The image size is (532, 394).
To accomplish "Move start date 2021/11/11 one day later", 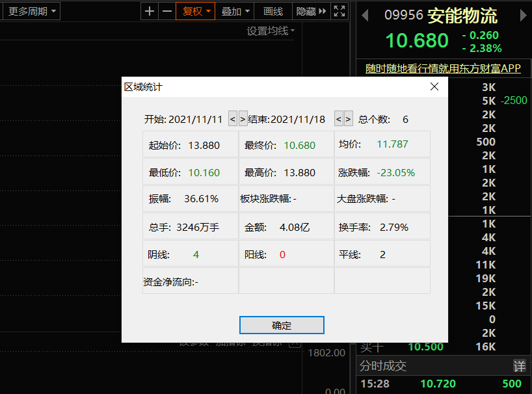I will (243, 119).
